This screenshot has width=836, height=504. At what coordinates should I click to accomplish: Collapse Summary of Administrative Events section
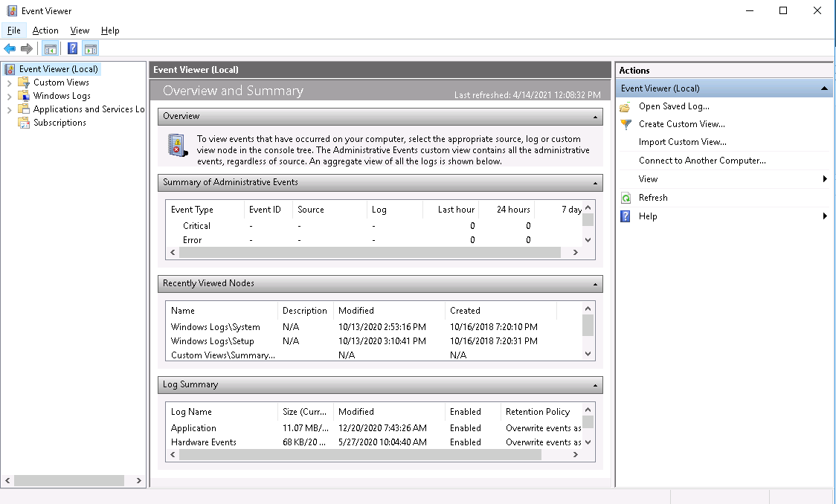[595, 183]
